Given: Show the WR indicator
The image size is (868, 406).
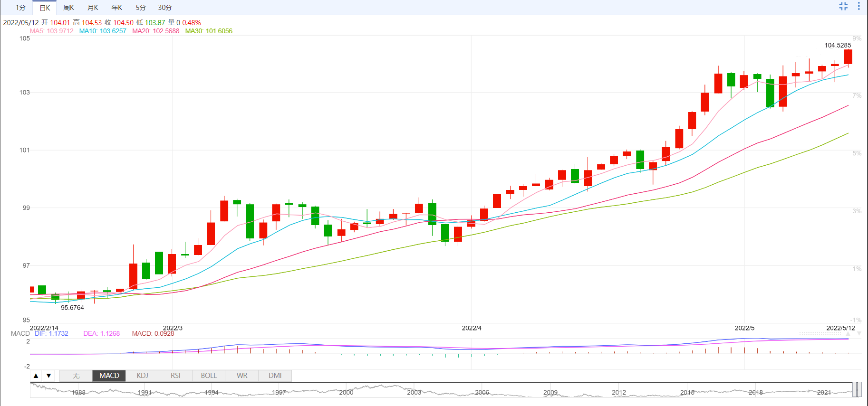Looking at the screenshot, I should 242,376.
